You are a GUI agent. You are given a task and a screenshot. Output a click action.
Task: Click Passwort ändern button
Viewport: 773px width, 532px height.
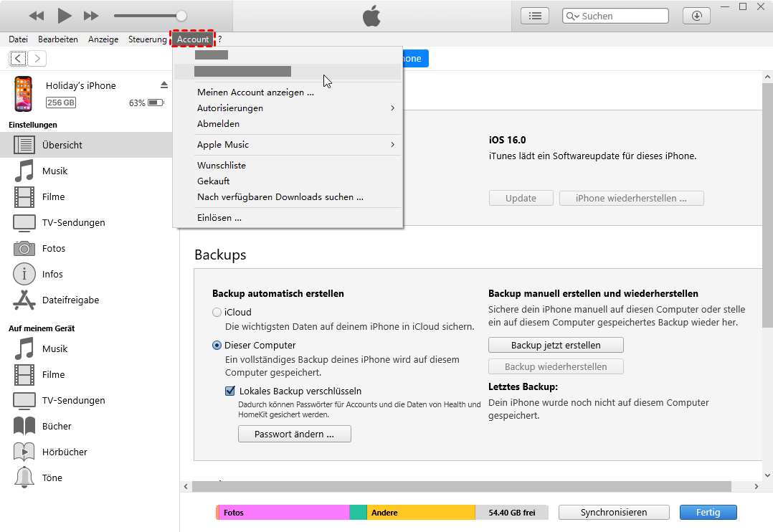[x=294, y=434]
